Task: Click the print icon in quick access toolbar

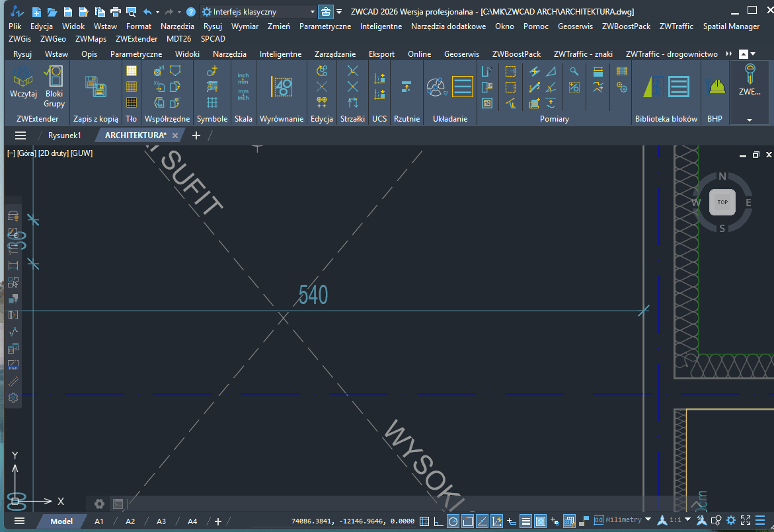Action: 115,11
